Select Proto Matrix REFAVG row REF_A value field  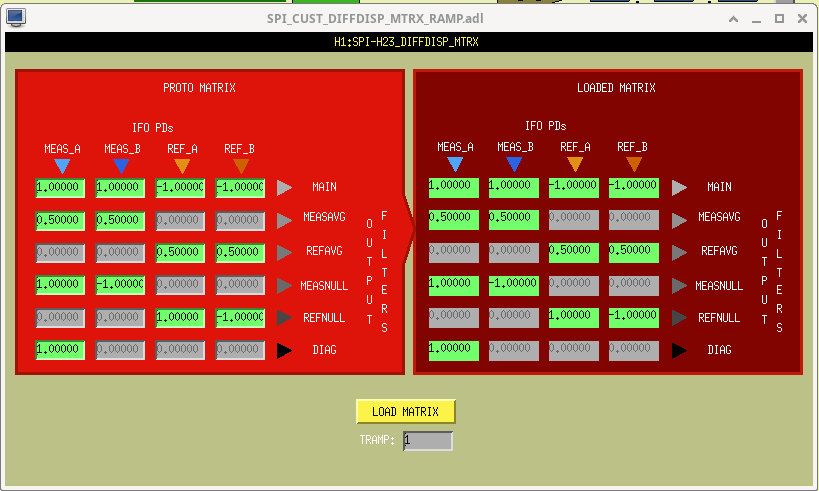[x=180, y=253]
